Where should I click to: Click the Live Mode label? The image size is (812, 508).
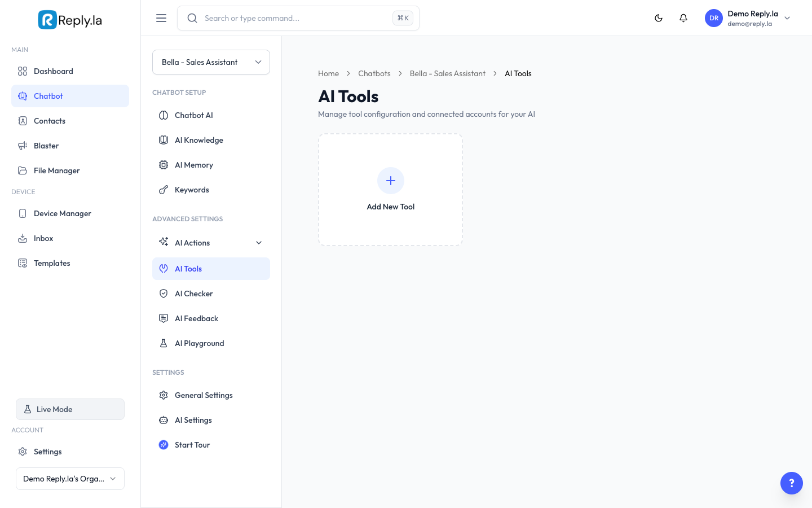point(54,409)
